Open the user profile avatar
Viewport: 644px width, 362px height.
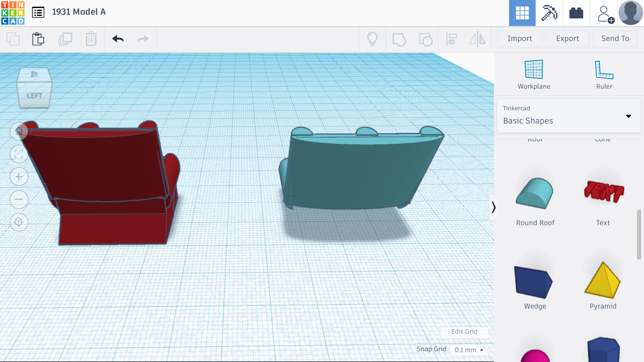tap(631, 13)
